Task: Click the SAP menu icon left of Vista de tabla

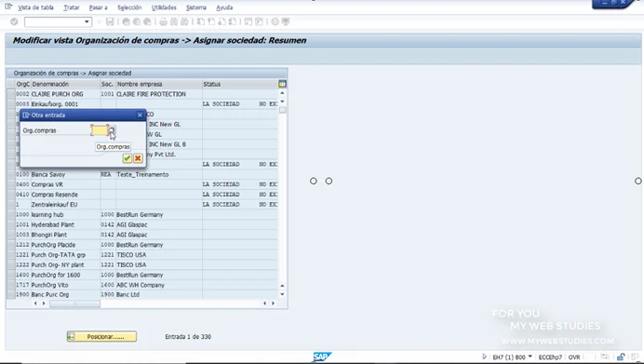Action: 8,7
